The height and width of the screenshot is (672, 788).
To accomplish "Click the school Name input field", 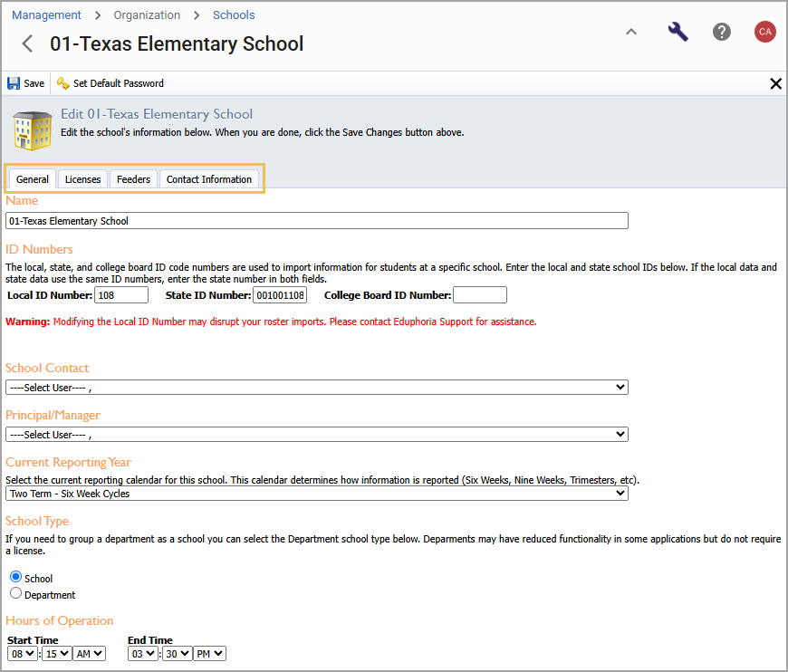I will [x=317, y=221].
